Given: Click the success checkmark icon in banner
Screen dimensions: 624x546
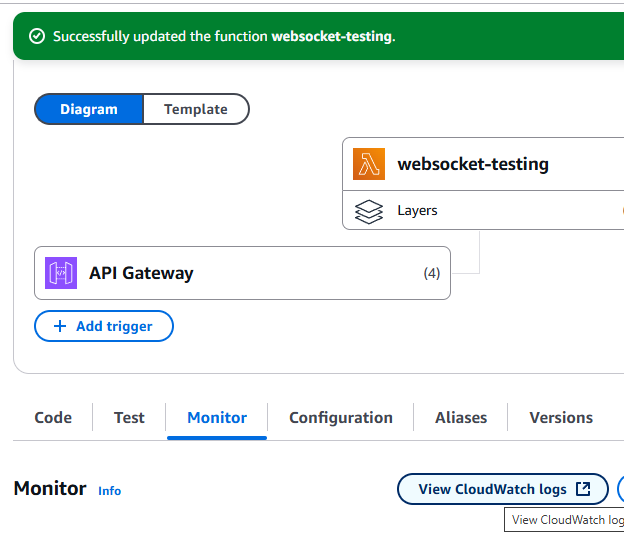Looking at the screenshot, I should (x=37, y=36).
